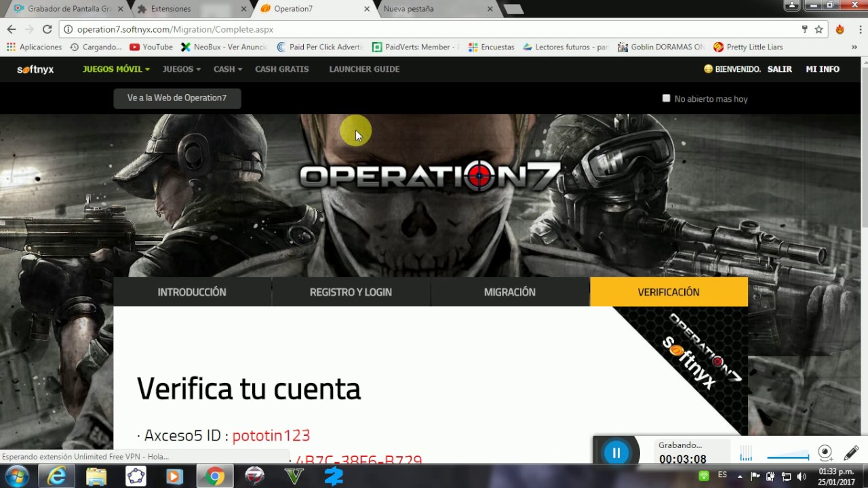
Task: Click the green Wi-Fi tray icon
Action: tap(704, 476)
